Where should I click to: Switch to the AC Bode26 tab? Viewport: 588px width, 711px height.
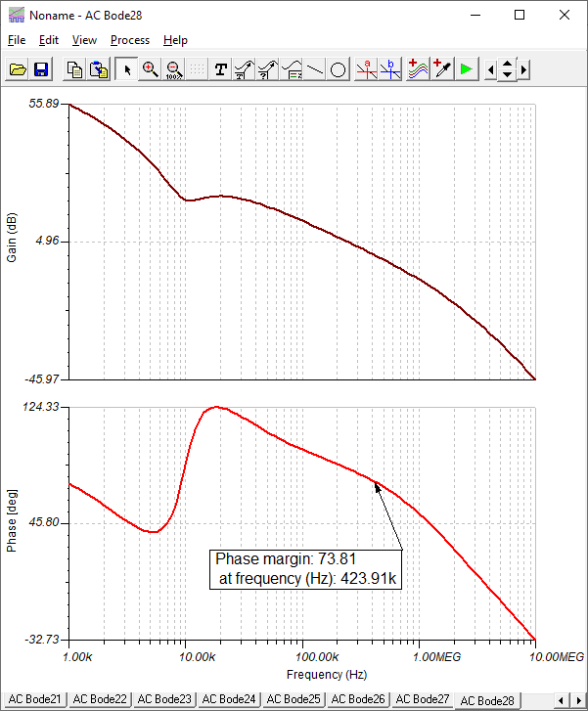tap(358, 698)
